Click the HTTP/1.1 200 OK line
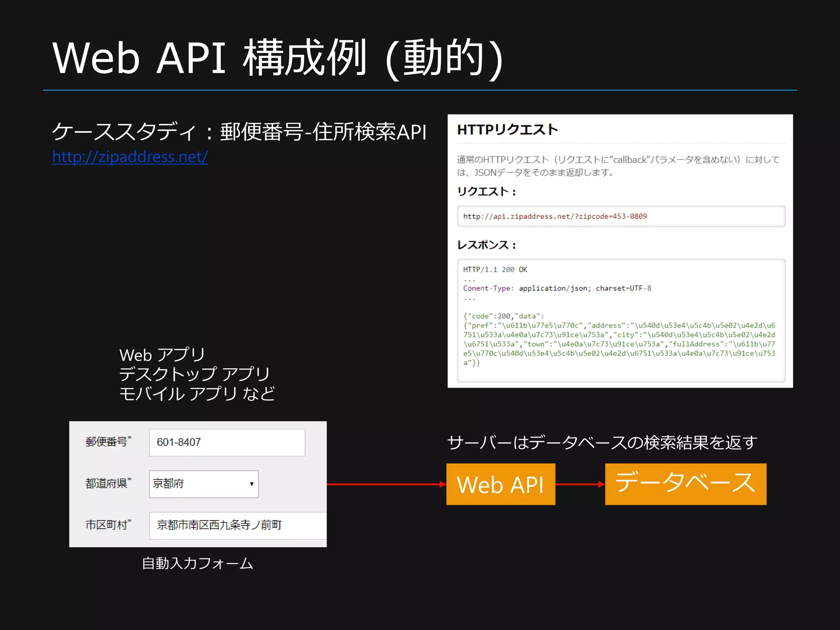 coord(495,269)
